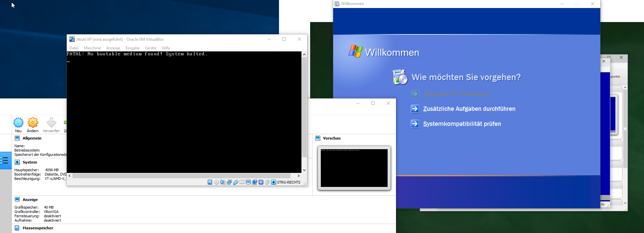Open the Maschine menu

pos(92,48)
